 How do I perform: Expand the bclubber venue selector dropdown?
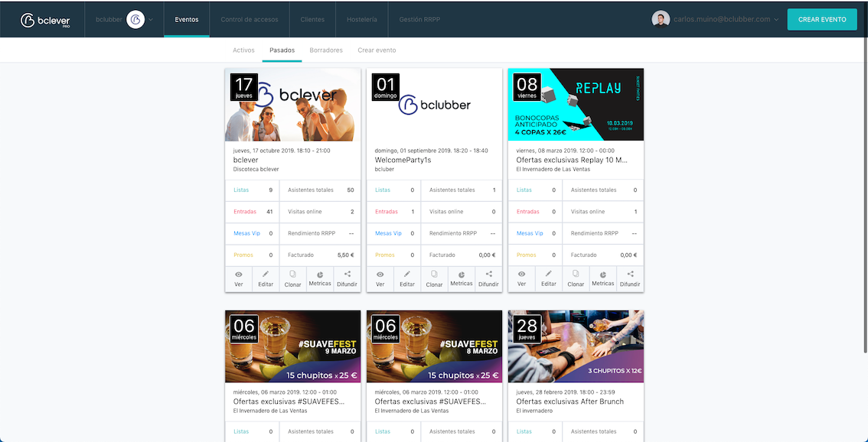pyautogui.click(x=125, y=19)
